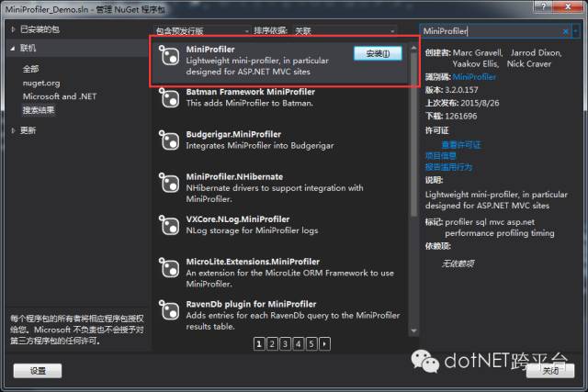This screenshot has width=588, height=392.
Task: Click the Budgerigar.MiniProfiler package icon
Action: point(169,140)
